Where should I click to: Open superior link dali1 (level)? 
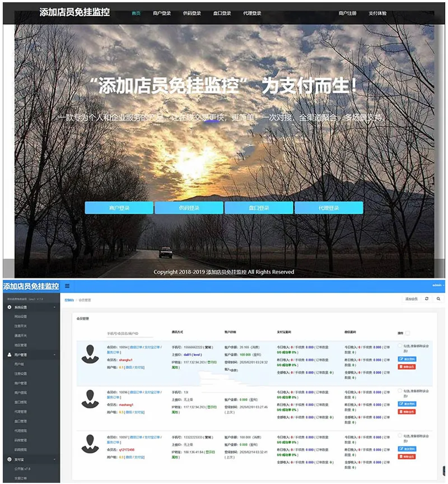tap(193, 355)
